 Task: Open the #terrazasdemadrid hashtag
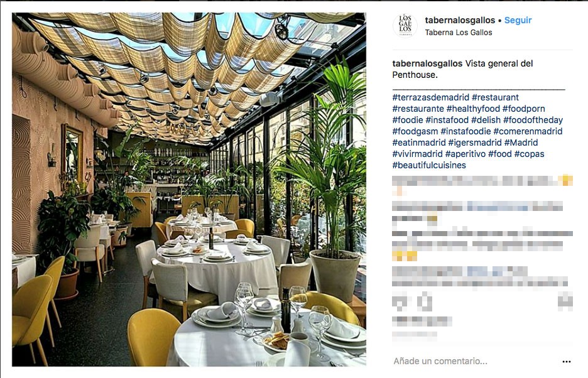point(430,97)
